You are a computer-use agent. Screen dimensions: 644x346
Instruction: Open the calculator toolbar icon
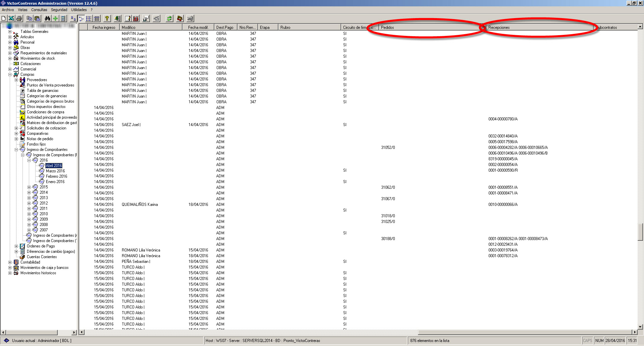point(63,18)
